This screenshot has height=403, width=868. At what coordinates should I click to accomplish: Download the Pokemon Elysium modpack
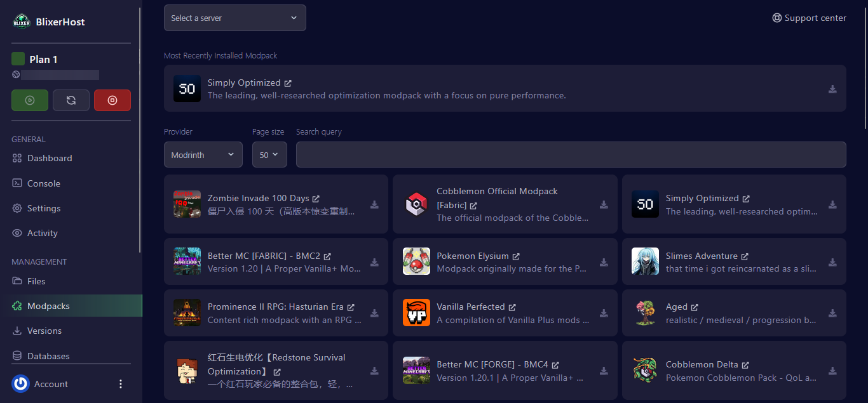pyautogui.click(x=604, y=262)
